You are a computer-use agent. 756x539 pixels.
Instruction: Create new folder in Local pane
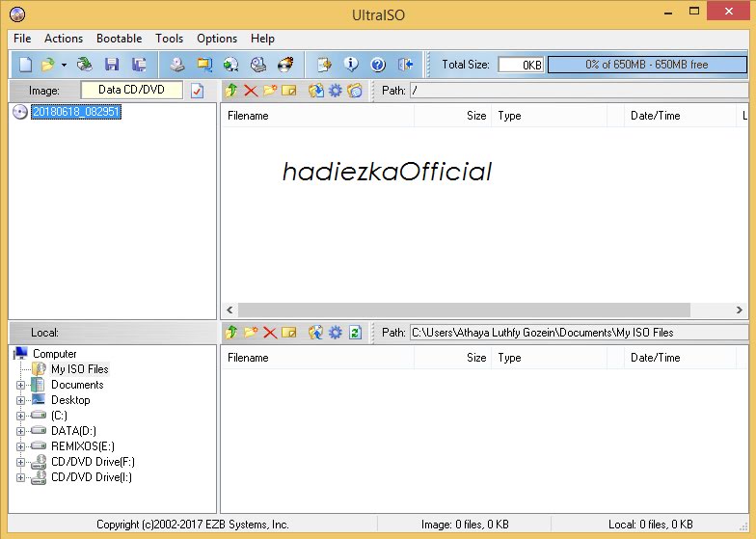[x=251, y=332]
